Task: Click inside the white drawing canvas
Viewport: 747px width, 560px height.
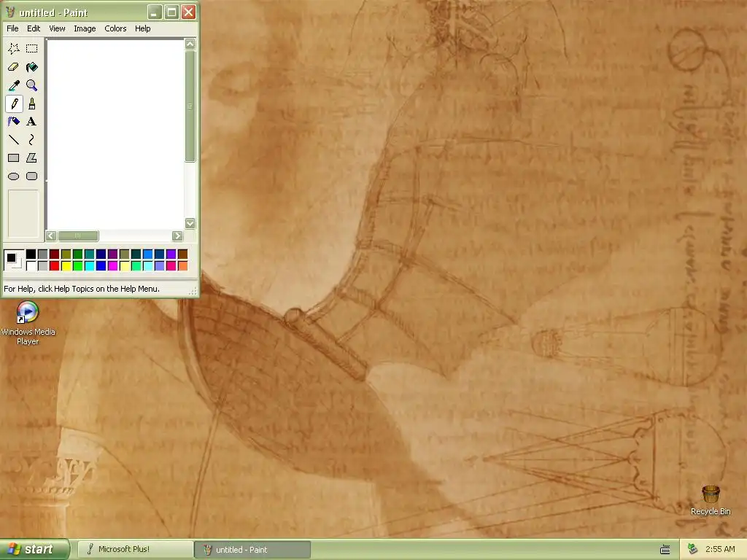Action: tap(115, 134)
